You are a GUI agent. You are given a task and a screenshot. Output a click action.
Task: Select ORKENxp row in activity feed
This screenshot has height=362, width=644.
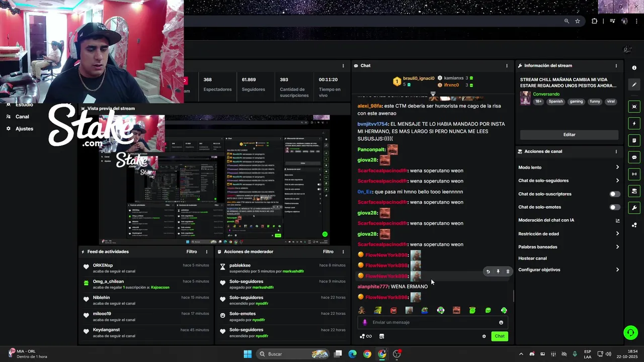click(x=146, y=268)
